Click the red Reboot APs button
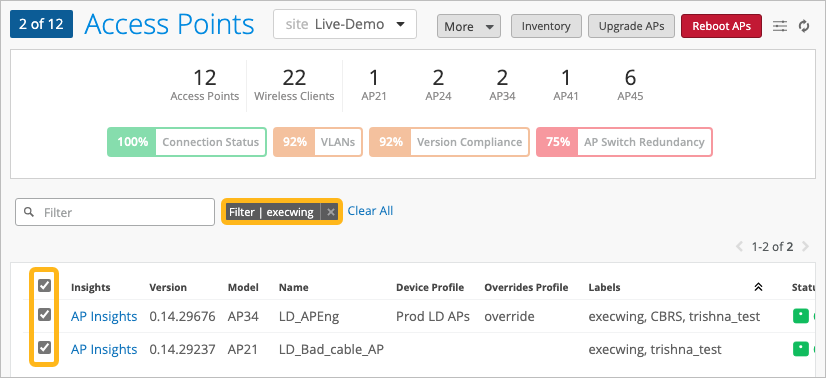This screenshot has width=826, height=378. click(721, 26)
